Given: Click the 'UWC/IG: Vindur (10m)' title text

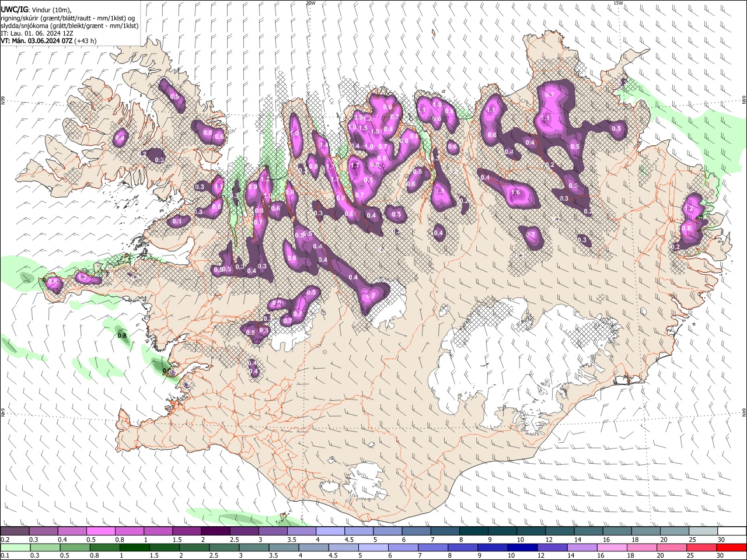Looking at the screenshot, I should [x=36, y=10].
